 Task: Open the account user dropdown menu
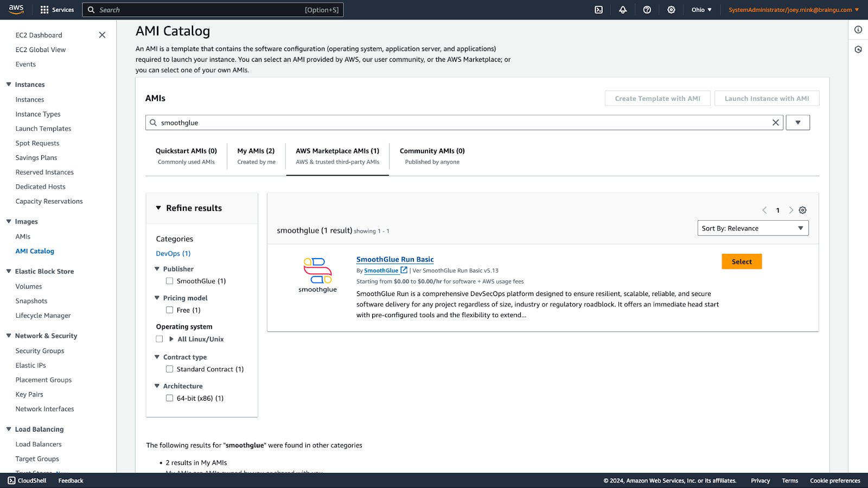[x=794, y=10]
